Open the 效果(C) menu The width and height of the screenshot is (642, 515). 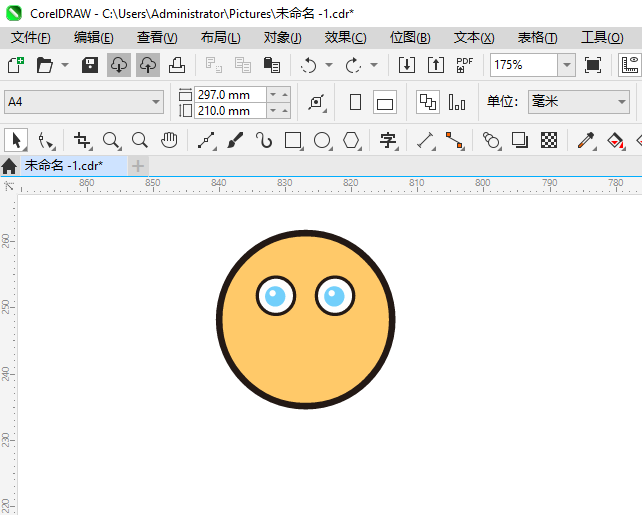pos(345,37)
